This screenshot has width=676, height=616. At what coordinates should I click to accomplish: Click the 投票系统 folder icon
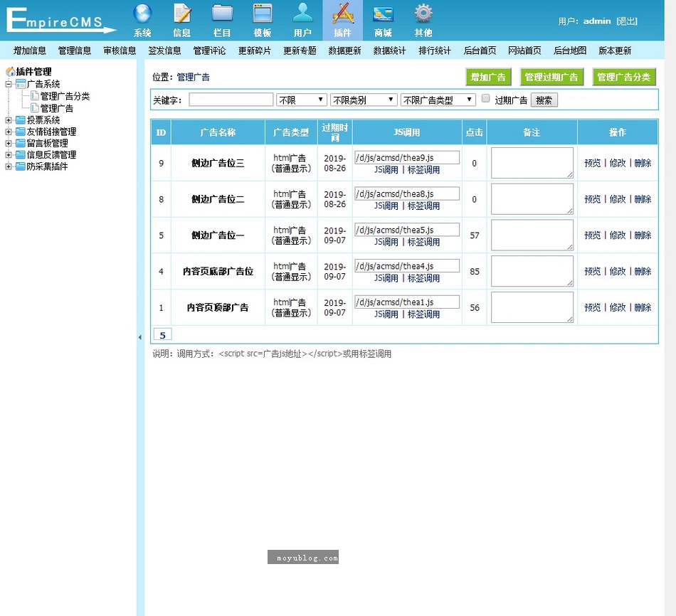[x=21, y=120]
